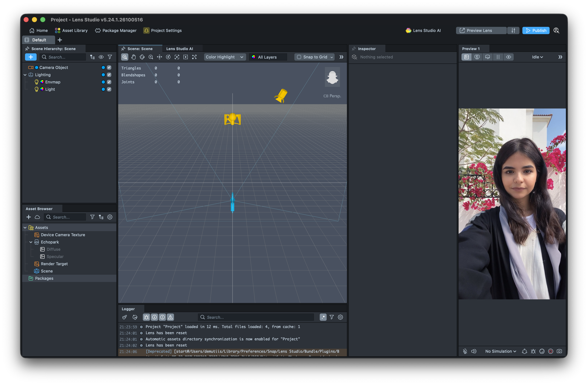The width and height of the screenshot is (588, 385).
Task: Add new asset with plus icon in Asset Browser
Action: coord(29,217)
